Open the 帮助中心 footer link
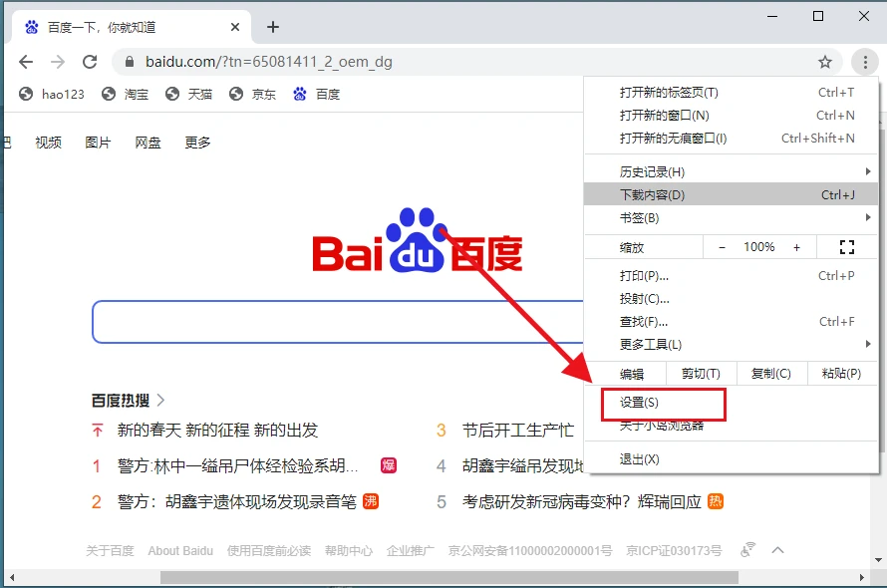 pos(349,551)
